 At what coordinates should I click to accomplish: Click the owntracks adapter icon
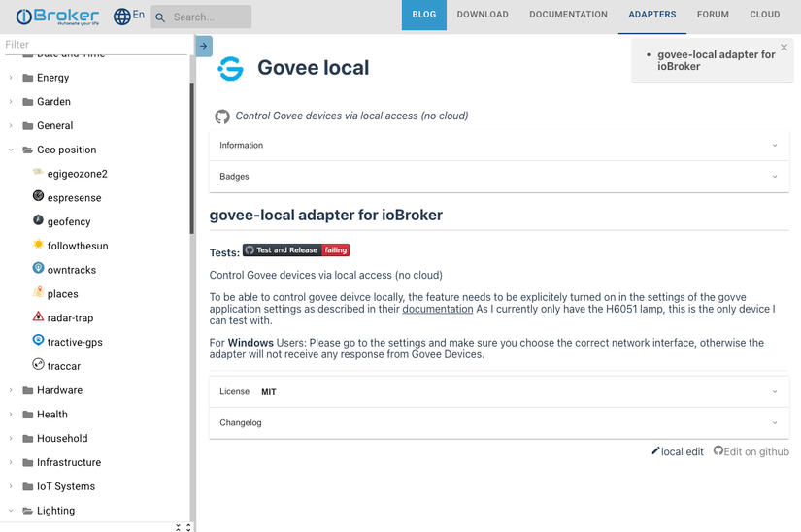[38, 268]
